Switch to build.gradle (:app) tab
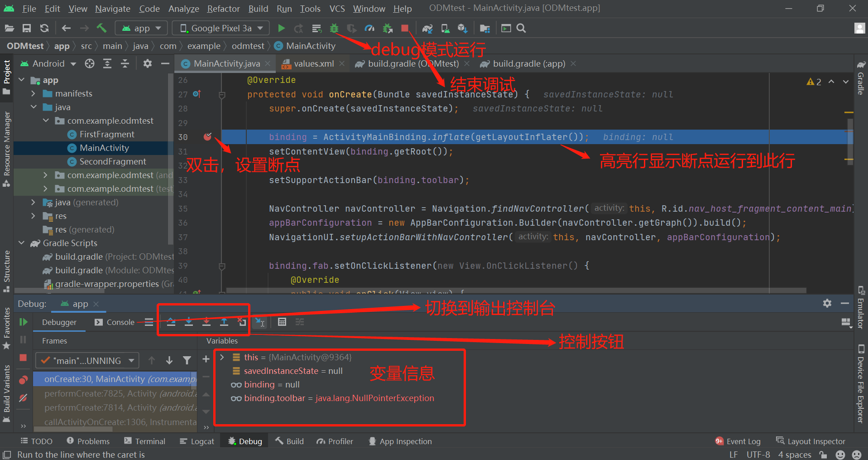Viewport: 868px width, 460px height. [528, 64]
